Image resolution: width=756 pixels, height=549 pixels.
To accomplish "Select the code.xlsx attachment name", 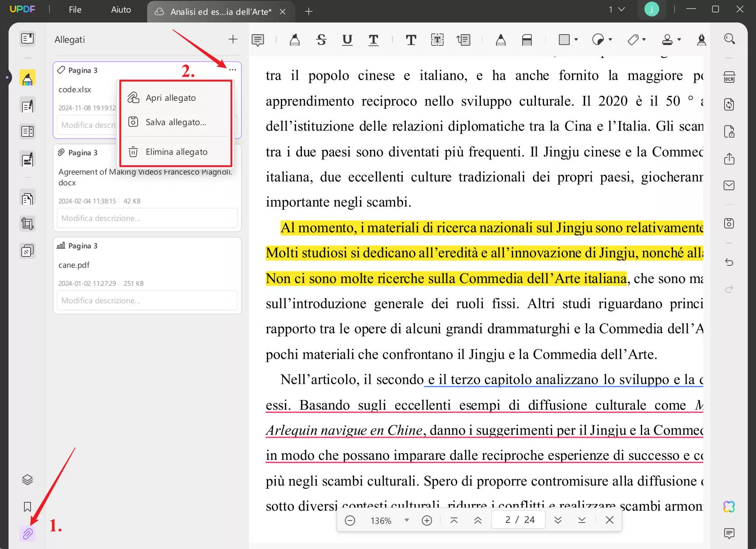I will [x=75, y=90].
